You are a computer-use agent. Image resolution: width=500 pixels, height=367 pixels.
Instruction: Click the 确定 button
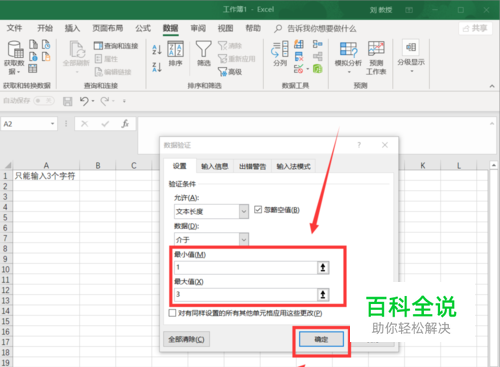(321, 339)
